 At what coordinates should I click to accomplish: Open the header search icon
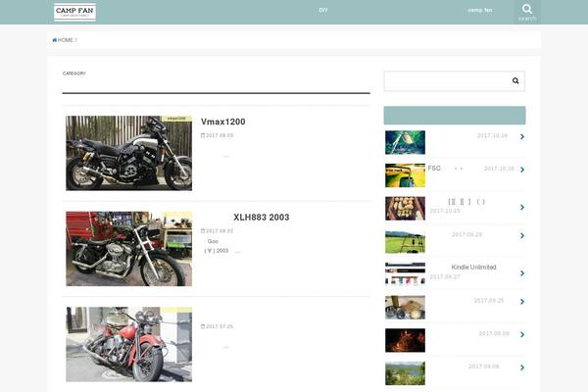[527, 12]
